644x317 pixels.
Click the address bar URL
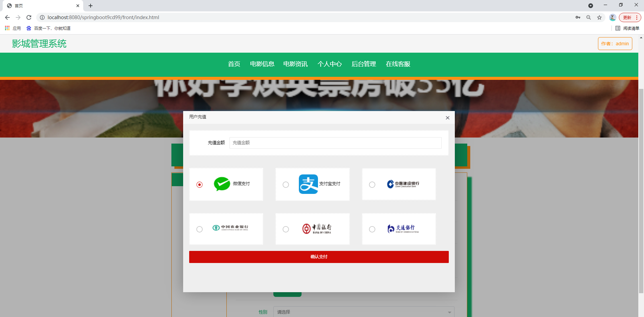(x=103, y=17)
